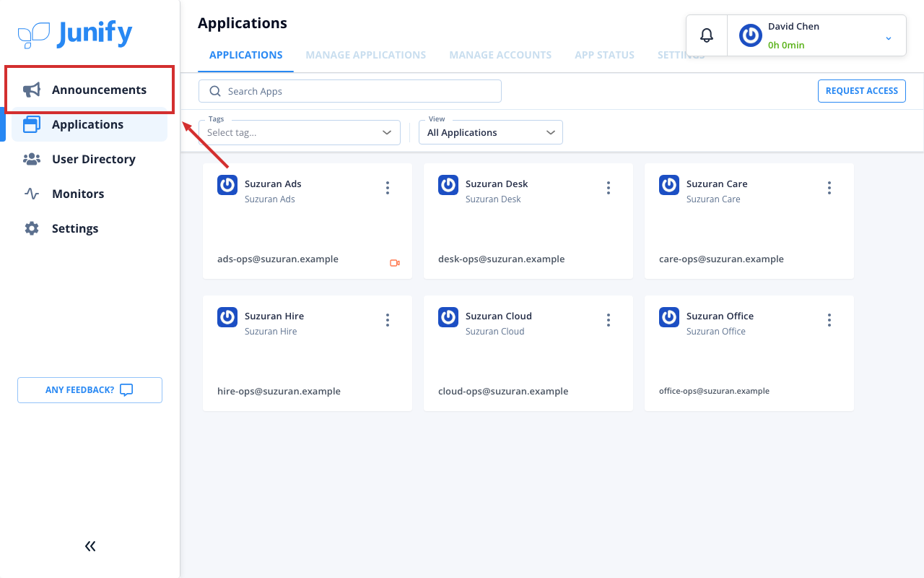Click the Search Apps field

point(350,91)
